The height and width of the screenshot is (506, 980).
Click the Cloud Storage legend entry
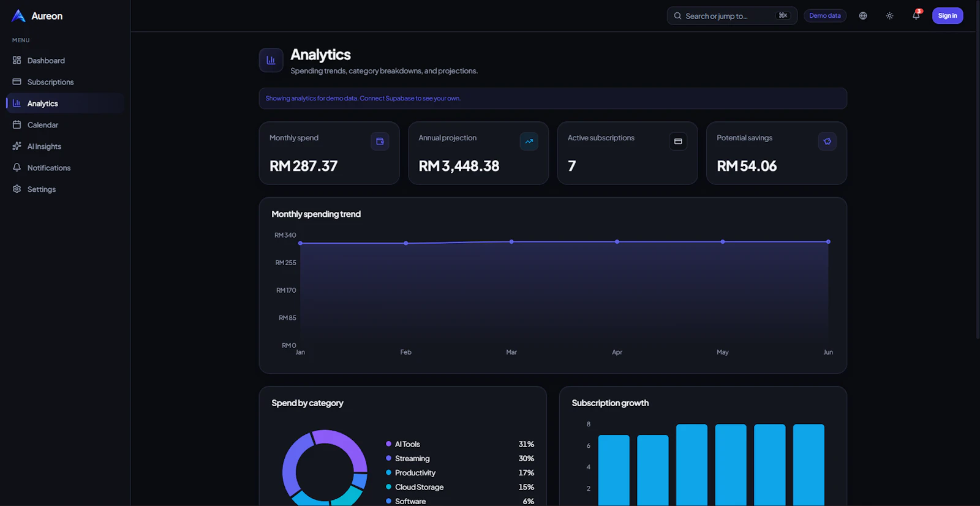[x=460, y=487]
